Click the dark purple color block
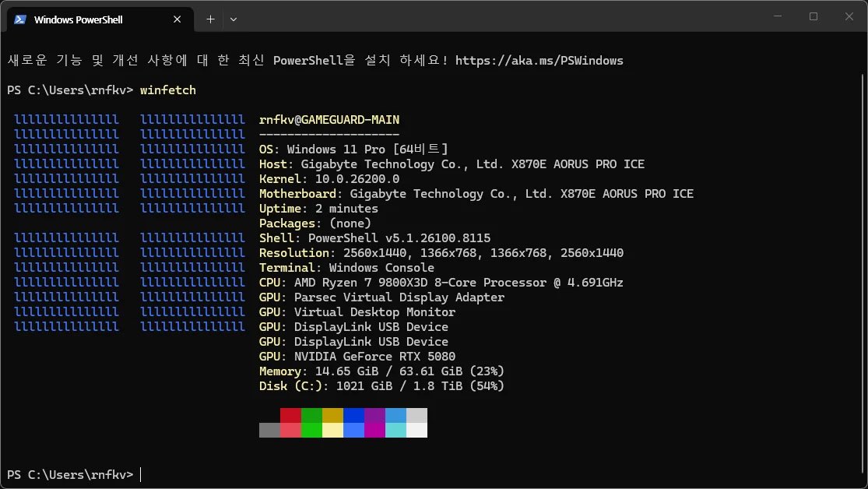868x489 pixels. tap(374, 415)
